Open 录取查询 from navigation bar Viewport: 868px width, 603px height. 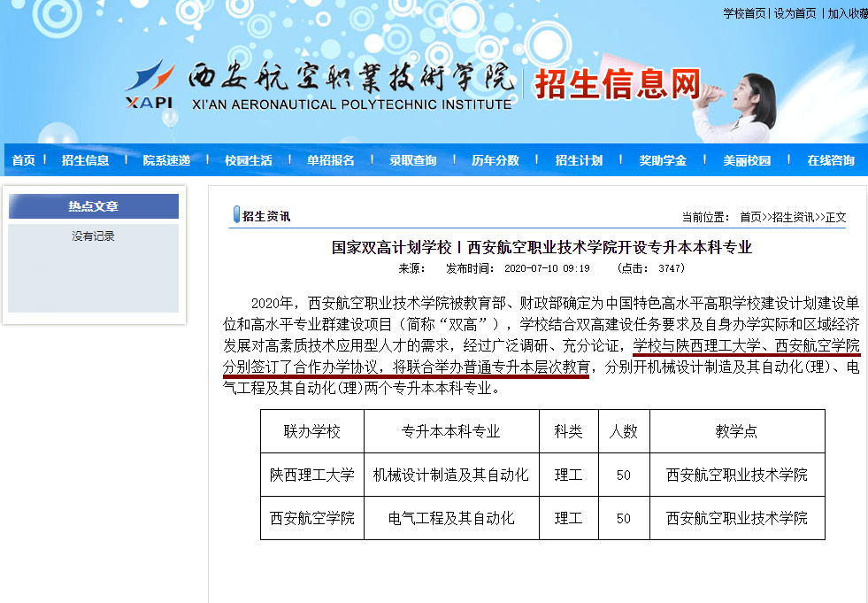(413, 160)
